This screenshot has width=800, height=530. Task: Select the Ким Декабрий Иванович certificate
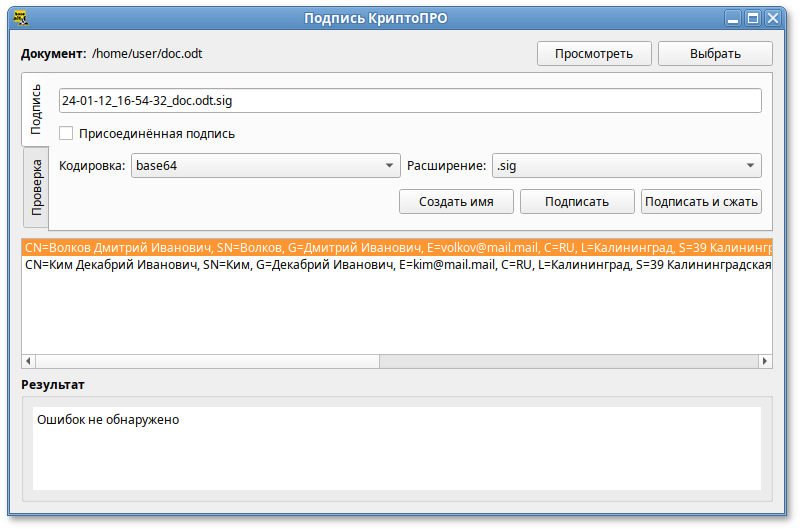396,265
